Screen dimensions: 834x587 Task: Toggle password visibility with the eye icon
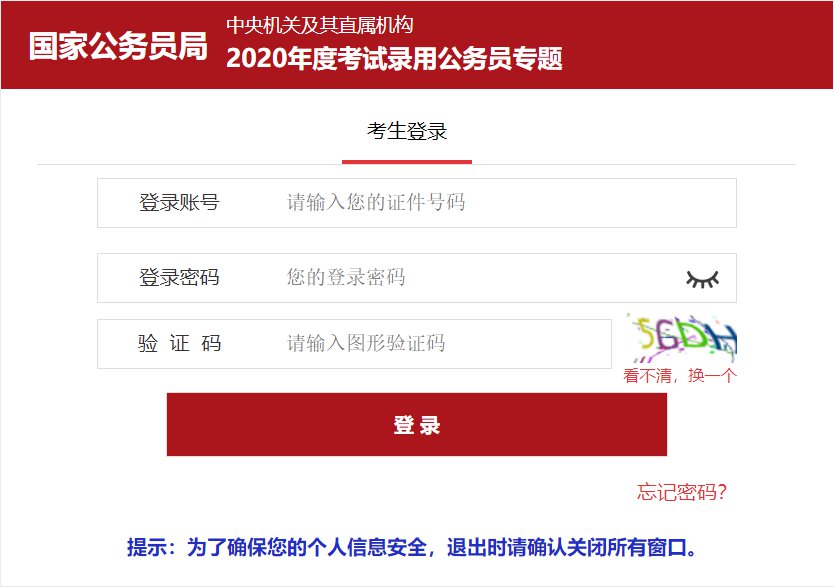click(x=702, y=279)
